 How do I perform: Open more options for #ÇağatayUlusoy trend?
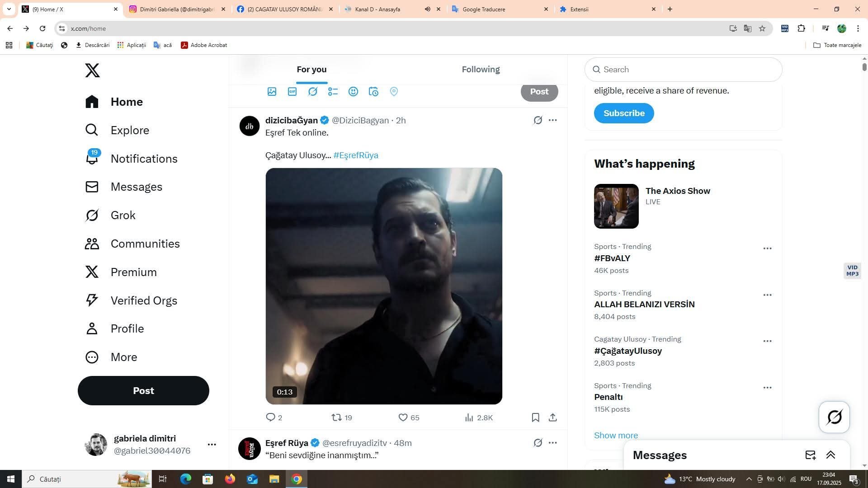coord(767,341)
